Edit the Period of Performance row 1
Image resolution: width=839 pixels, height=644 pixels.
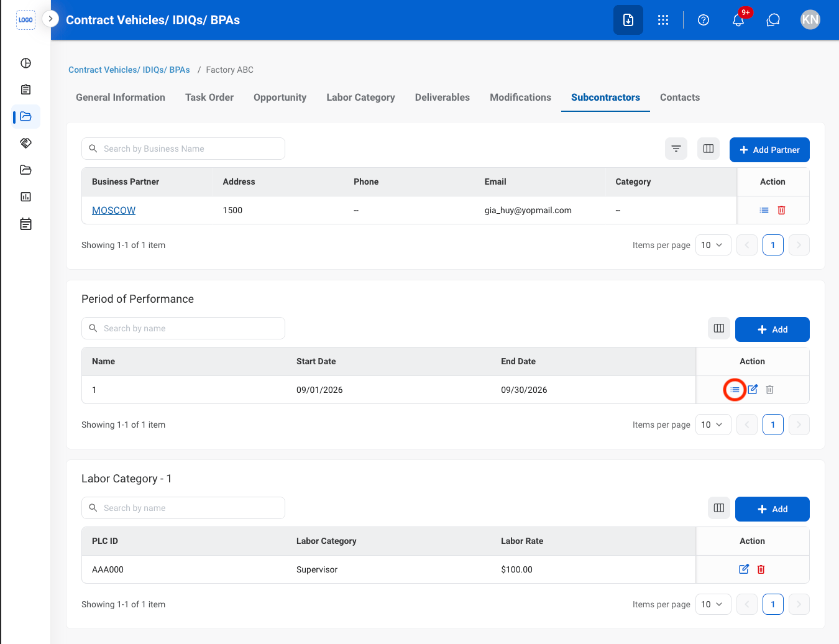753,390
